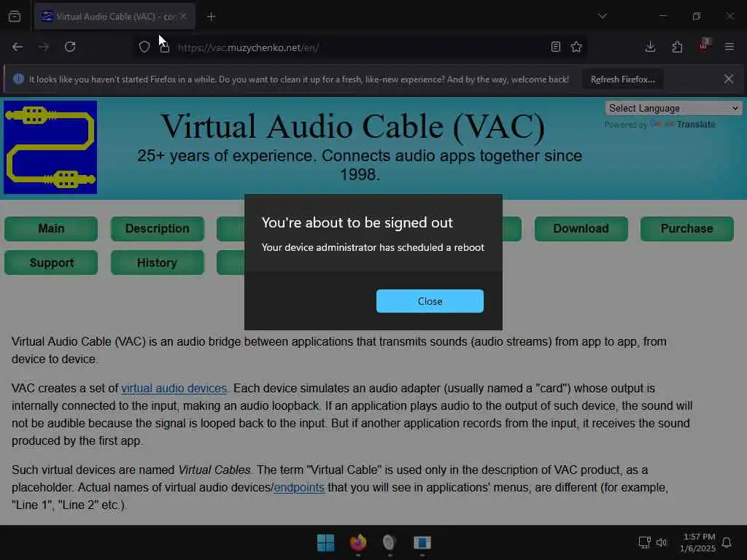Click the Google Translate link
Viewport: 747px width, 560px height.
pyautogui.click(x=683, y=124)
